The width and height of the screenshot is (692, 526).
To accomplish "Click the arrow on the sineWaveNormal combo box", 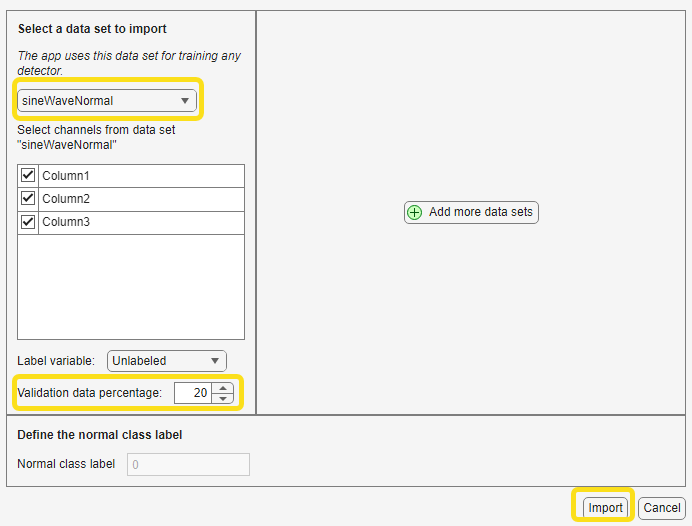I will click(185, 101).
